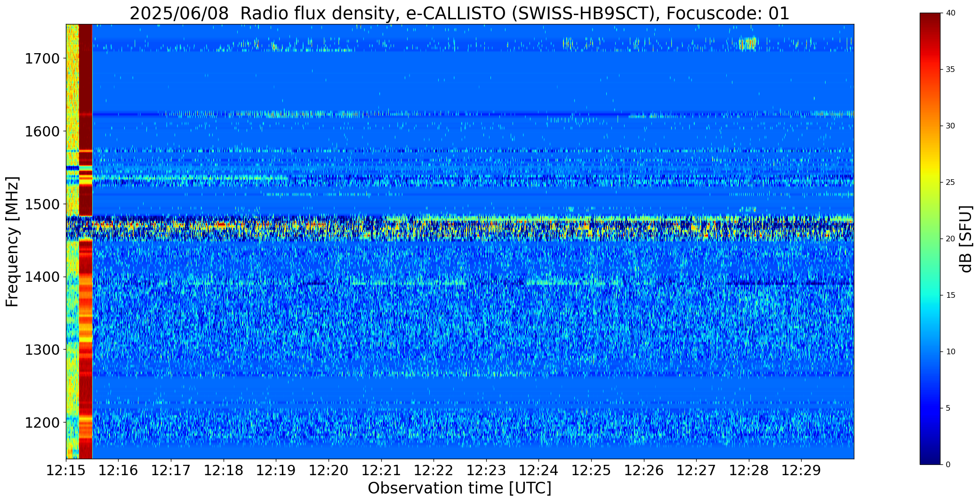Click the colorbar tick label 20
Screen dimensions: 980x502
coord(950,239)
